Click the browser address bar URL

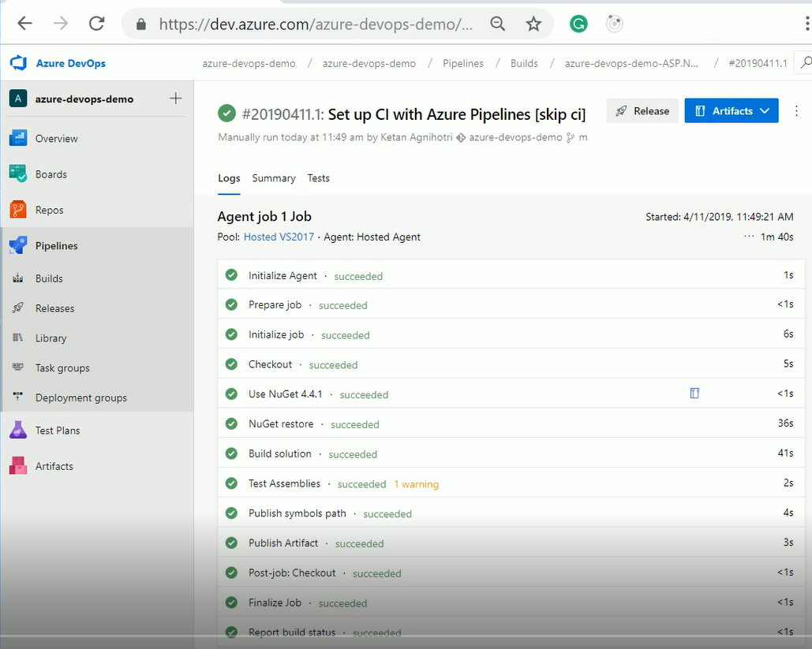click(316, 24)
